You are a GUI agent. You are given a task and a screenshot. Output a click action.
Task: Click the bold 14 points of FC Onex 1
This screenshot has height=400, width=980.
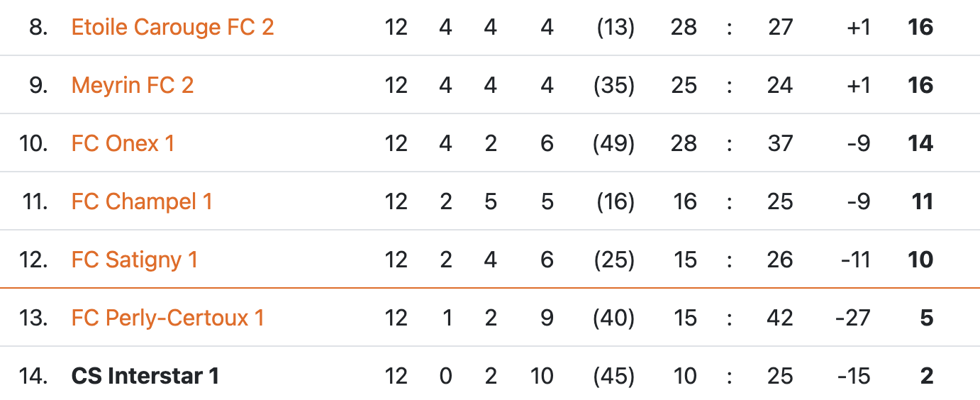click(x=920, y=144)
